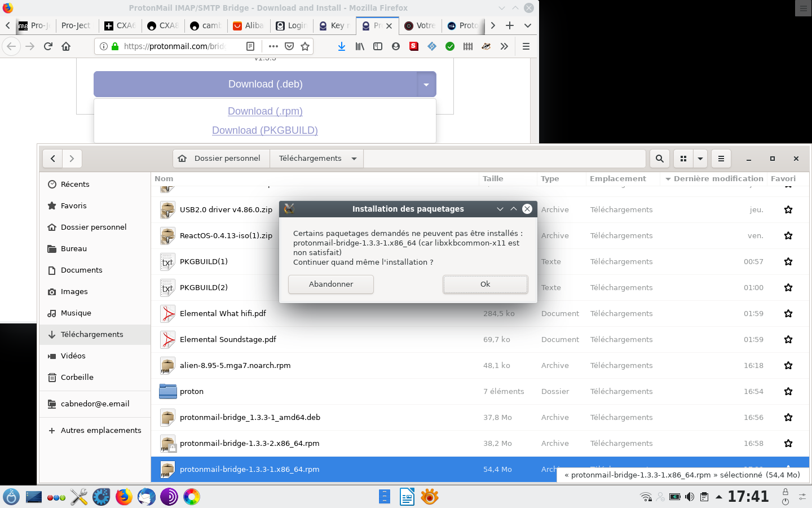This screenshot has height=508, width=812.
Task: Switch file manager to grid view
Action: point(683,159)
